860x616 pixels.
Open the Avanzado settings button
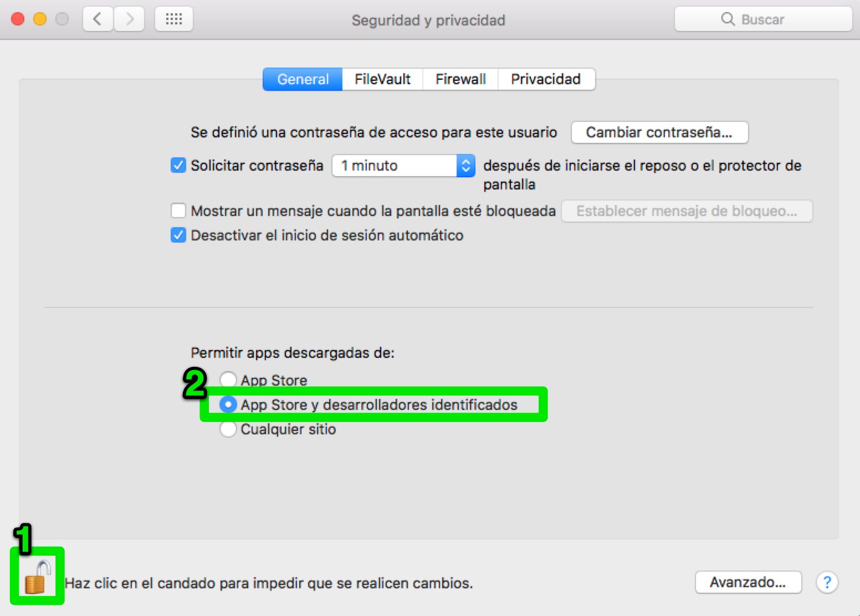(748, 582)
